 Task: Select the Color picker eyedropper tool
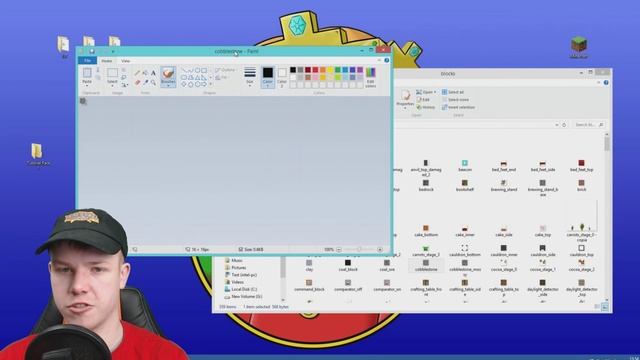(145, 82)
